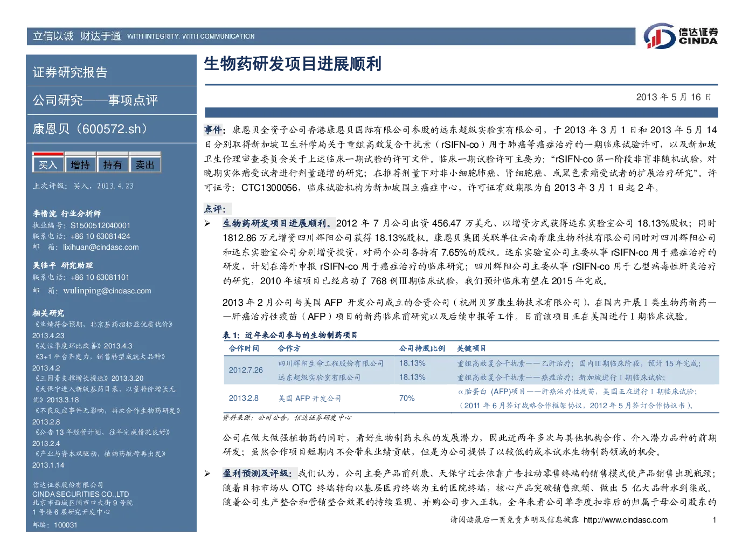Click the 2012.7.26 table row cell

coord(246,370)
